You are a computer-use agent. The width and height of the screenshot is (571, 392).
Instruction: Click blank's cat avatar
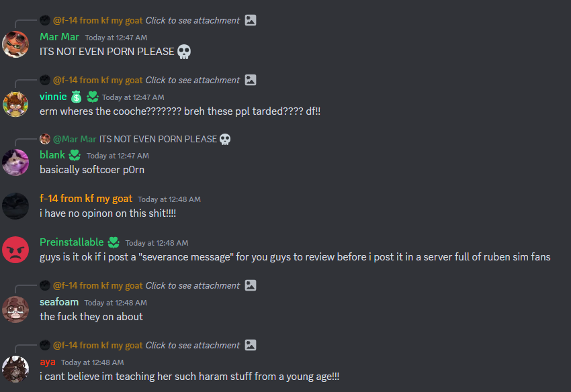tap(15, 162)
